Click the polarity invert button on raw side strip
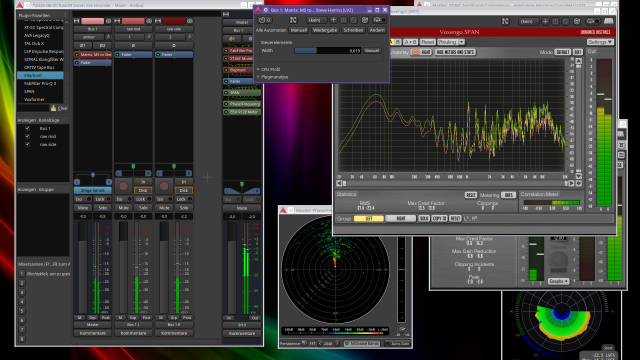The image size is (640, 360). (x=174, y=45)
